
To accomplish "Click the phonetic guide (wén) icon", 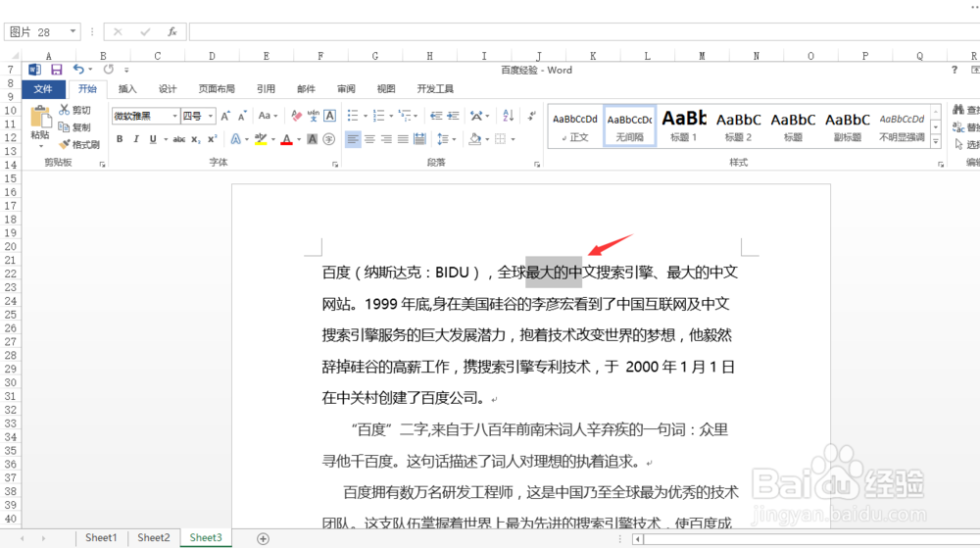I will click(314, 116).
